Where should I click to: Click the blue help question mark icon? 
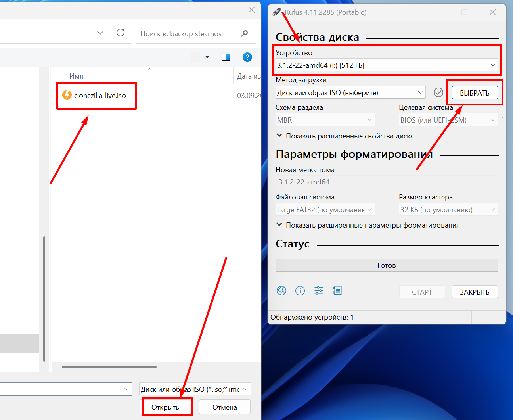(247, 57)
